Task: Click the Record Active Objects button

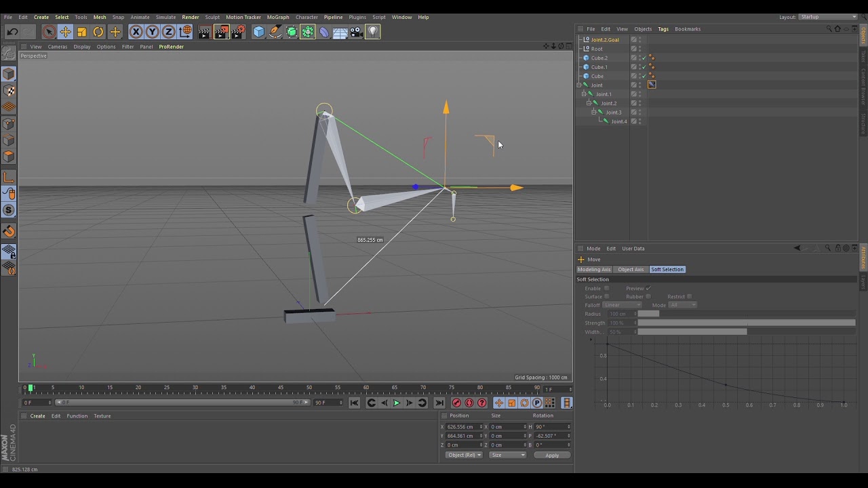Action: tap(456, 403)
